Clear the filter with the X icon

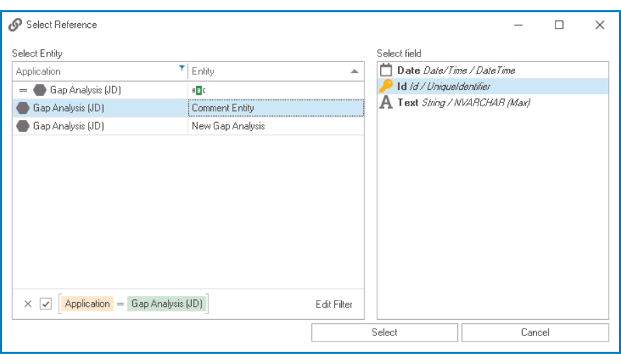28,304
